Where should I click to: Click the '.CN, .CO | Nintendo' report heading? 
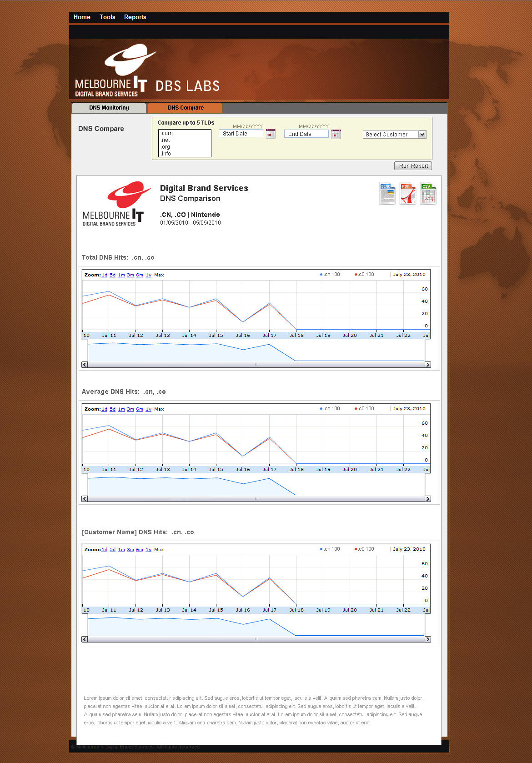190,215
